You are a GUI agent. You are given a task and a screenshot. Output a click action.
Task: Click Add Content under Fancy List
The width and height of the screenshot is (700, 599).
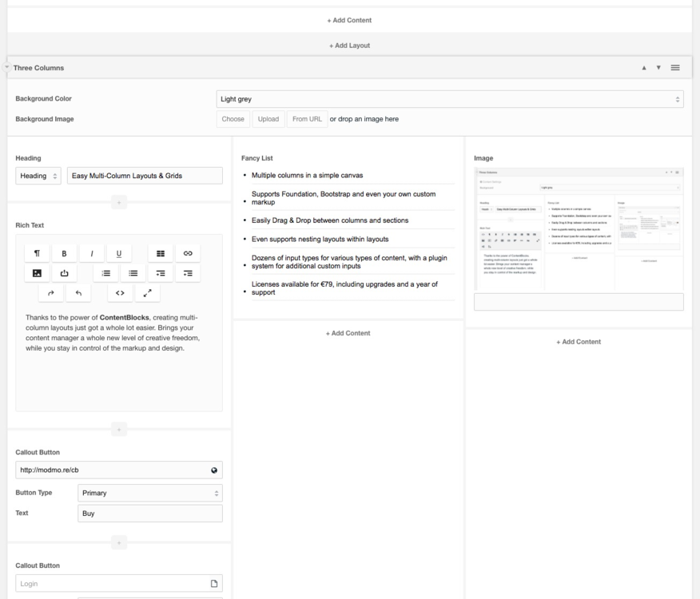(x=348, y=333)
